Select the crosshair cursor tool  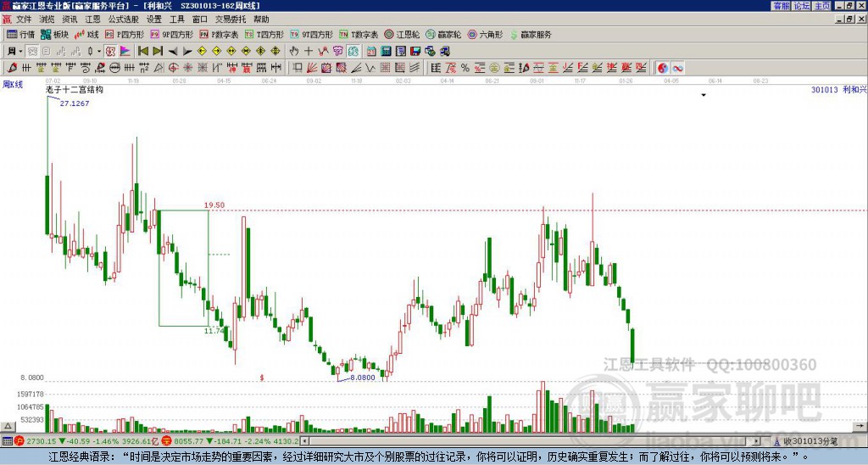(309, 51)
